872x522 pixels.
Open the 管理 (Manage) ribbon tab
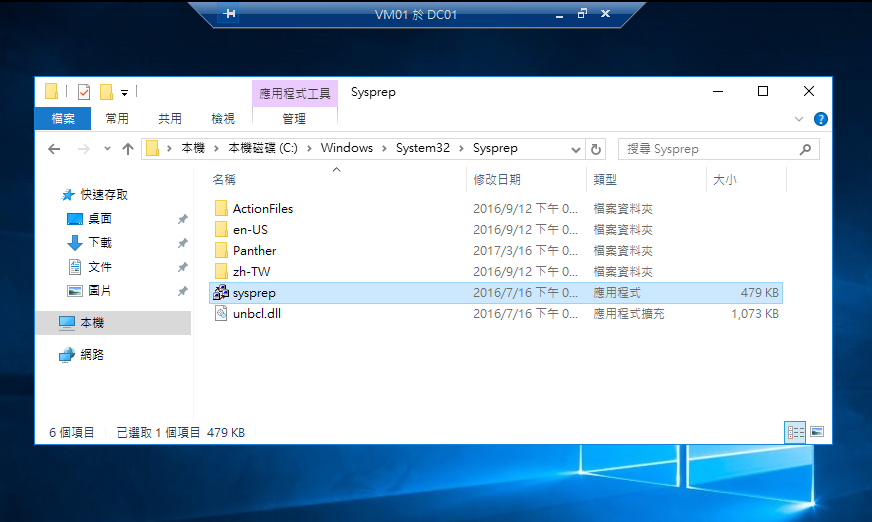point(294,119)
